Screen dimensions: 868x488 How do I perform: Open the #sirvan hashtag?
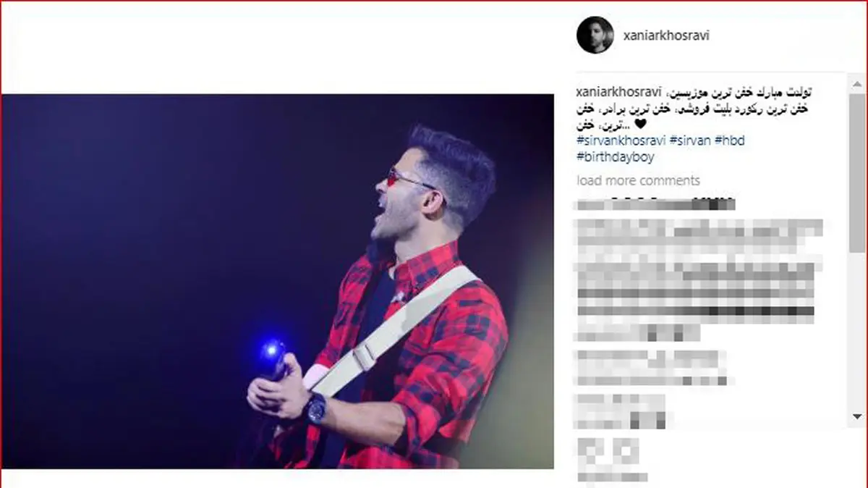tap(689, 140)
